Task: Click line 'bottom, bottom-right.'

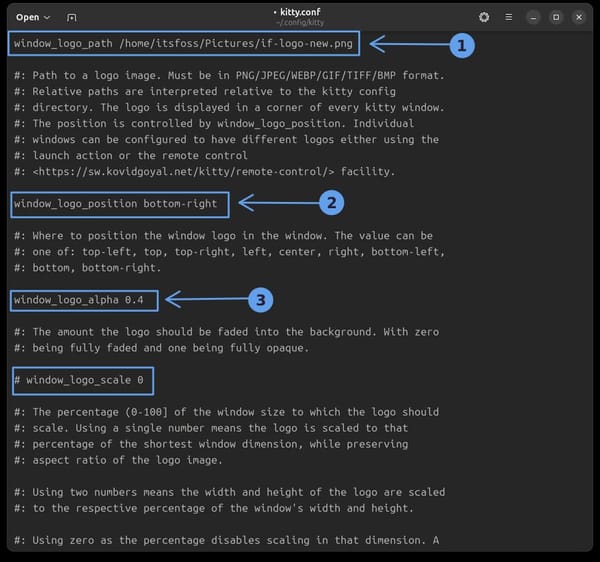Action: (88, 268)
